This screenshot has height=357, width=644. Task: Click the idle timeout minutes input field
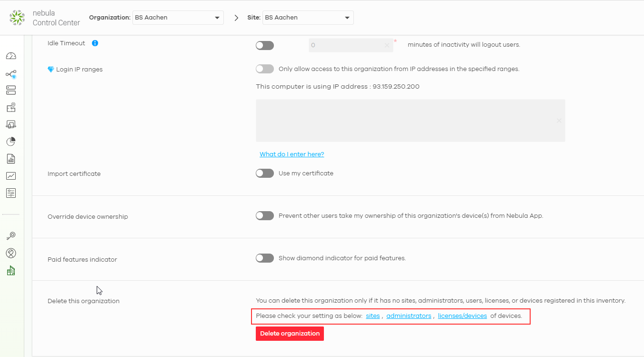351,45
